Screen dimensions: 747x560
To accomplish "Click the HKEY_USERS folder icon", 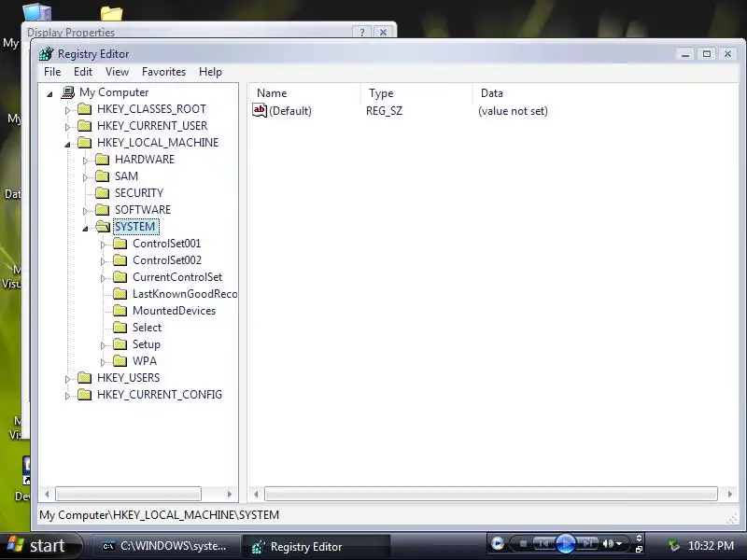I will tap(85, 378).
